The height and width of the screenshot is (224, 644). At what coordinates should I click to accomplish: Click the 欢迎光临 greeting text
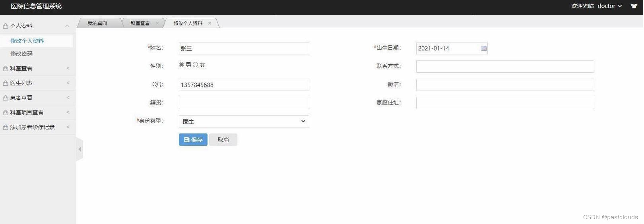(582, 6)
